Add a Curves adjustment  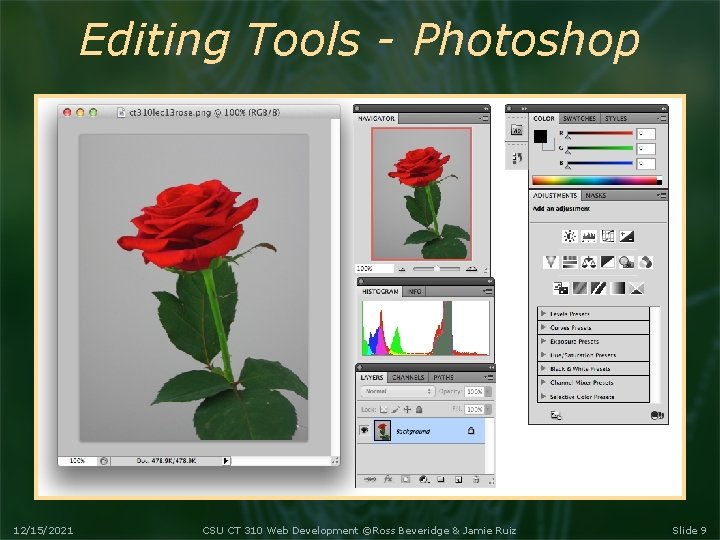point(608,236)
